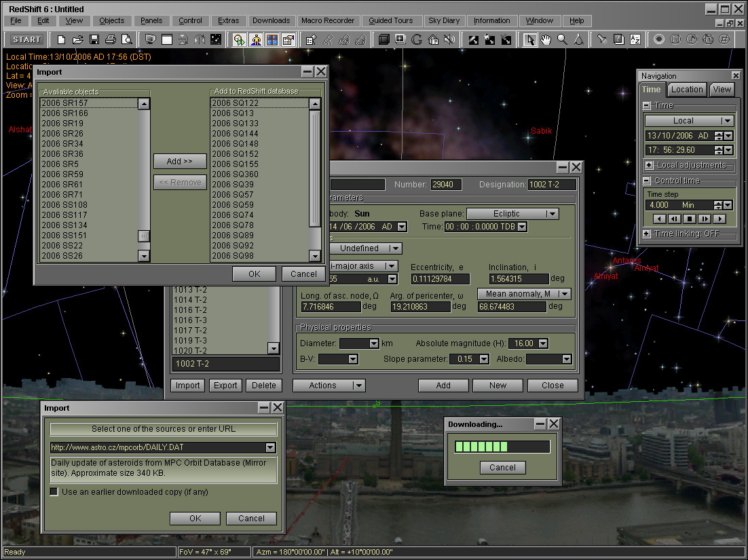
Task: Cancel the download in the Downloading dialog
Action: pyautogui.click(x=502, y=467)
